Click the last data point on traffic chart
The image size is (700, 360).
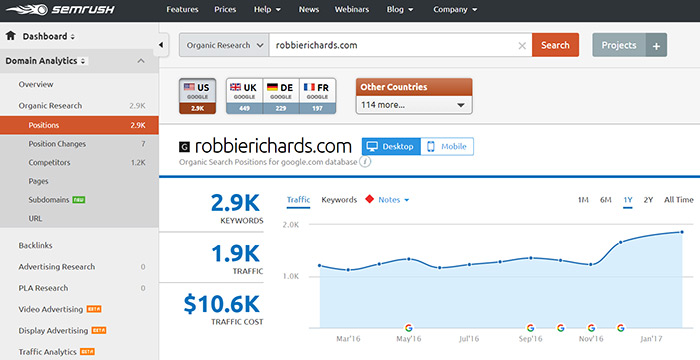(682, 232)
